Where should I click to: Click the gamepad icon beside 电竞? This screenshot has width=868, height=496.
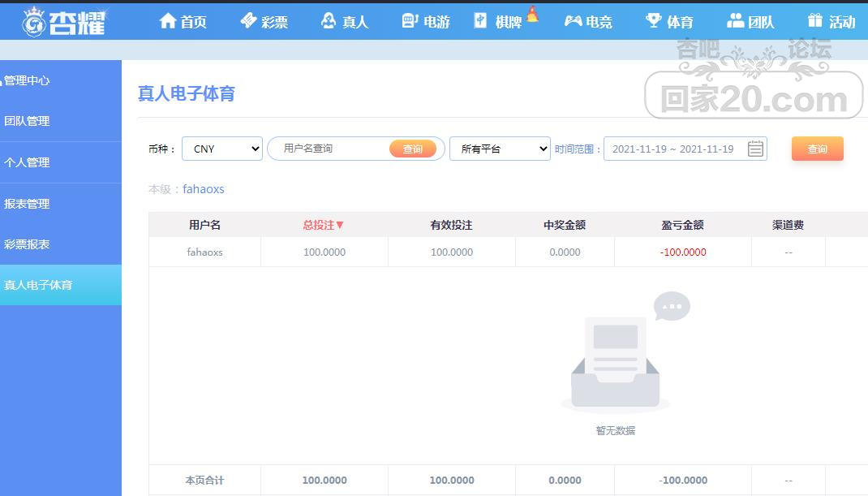click(573, 21)
